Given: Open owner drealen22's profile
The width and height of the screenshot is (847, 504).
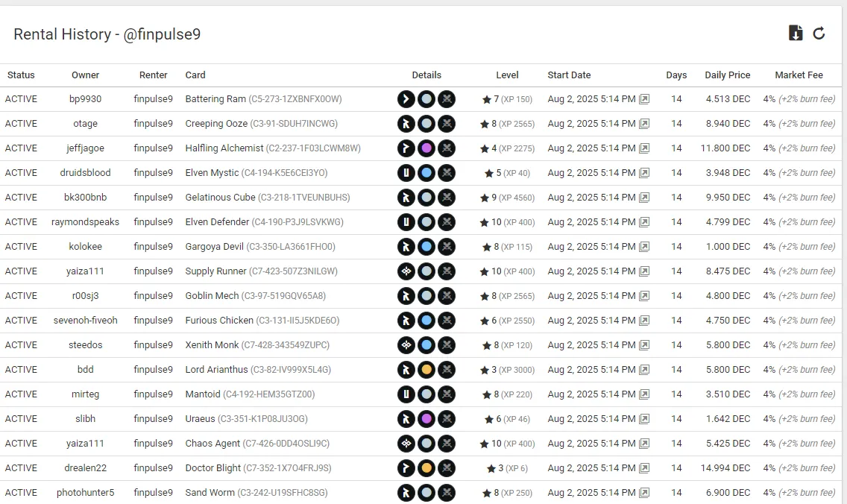Looking at the screenshot, I should tap(85, 467).
